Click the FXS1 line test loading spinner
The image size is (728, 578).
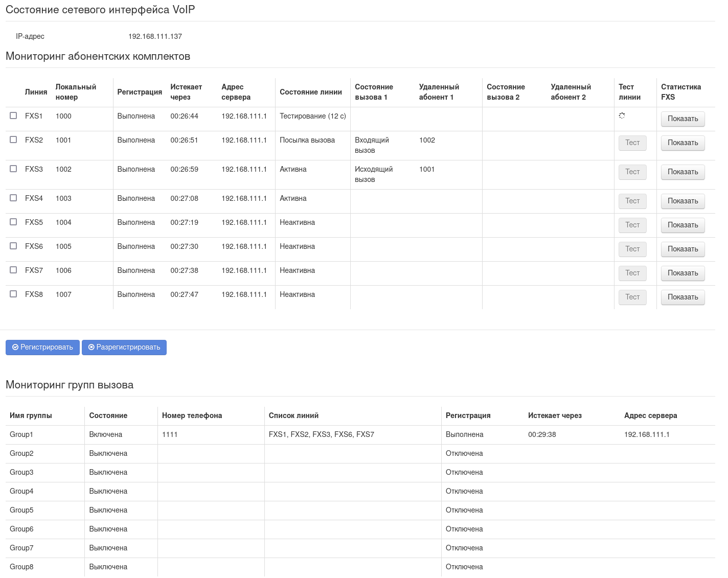(622, 115)
